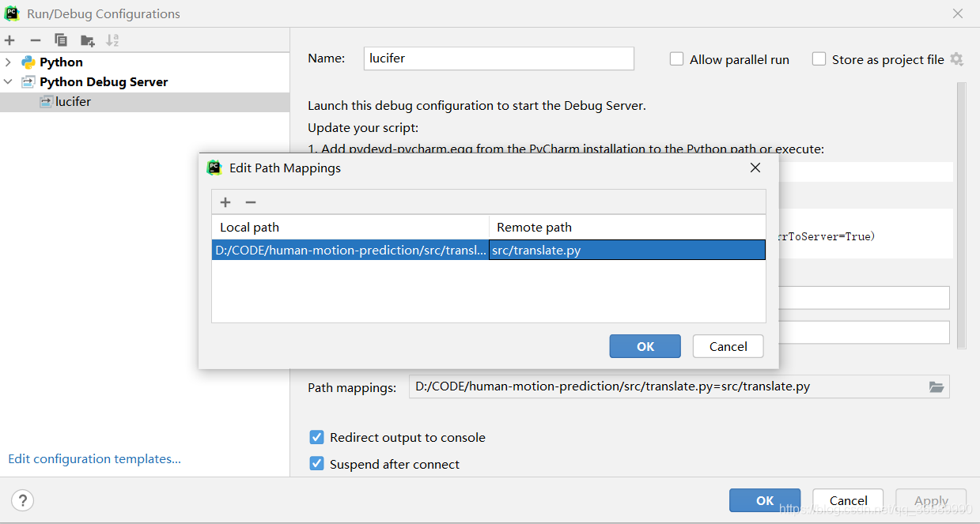Select local path cell D:/CODE/human-motion-prediction
Image resolution: width=980 pixels, height=524 pixels.
[x=350, y=250]
